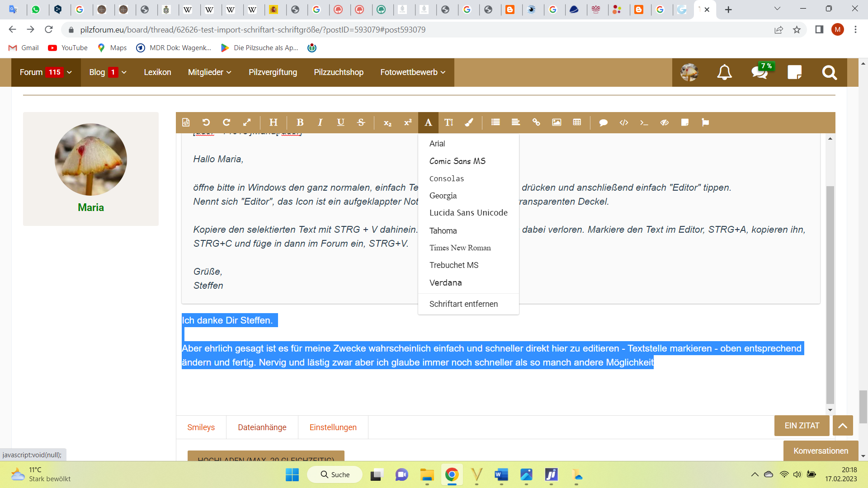This screenshot has height=488, width=868.
Task: Toggle strikethrough formatting button
Action: tap(361, 122)
